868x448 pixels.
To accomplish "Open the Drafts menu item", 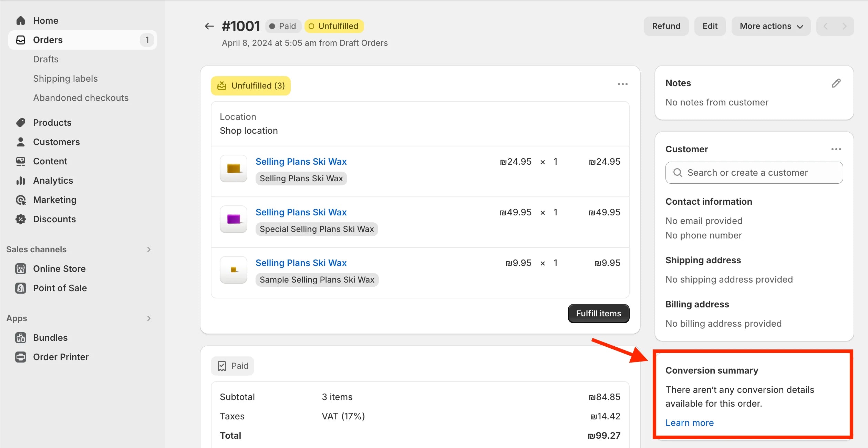I will point(45,59).
